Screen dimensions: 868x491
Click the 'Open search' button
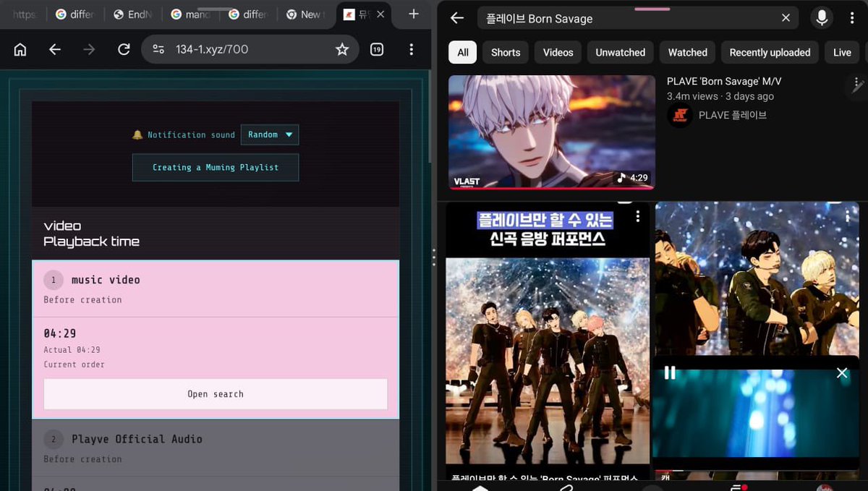tap(216, 394)
